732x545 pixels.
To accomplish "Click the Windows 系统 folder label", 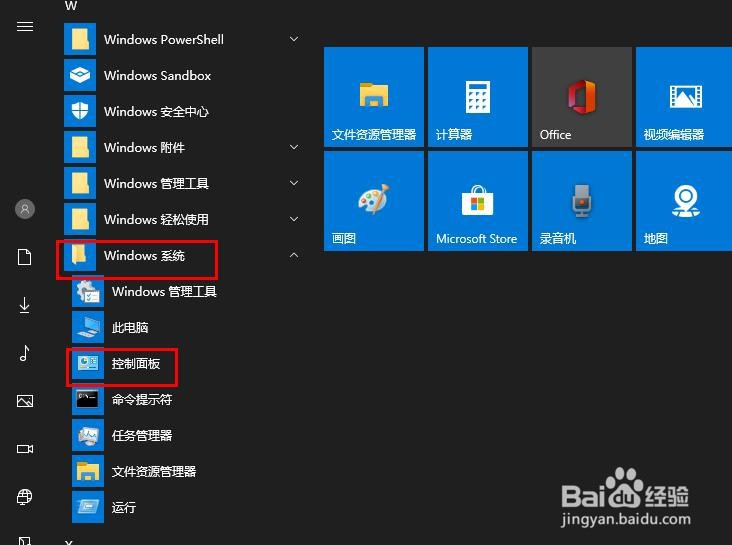I will click(144, 255).
